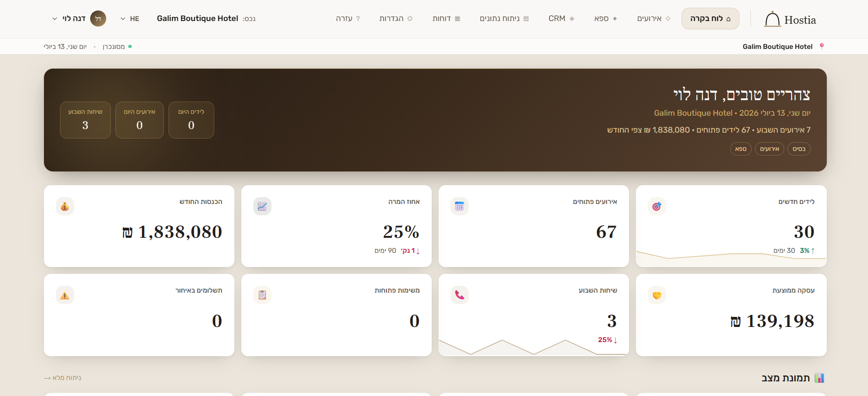Click the sparkline on לידים חדשים card
Screen dimensions: 868x396
(731, 259)
